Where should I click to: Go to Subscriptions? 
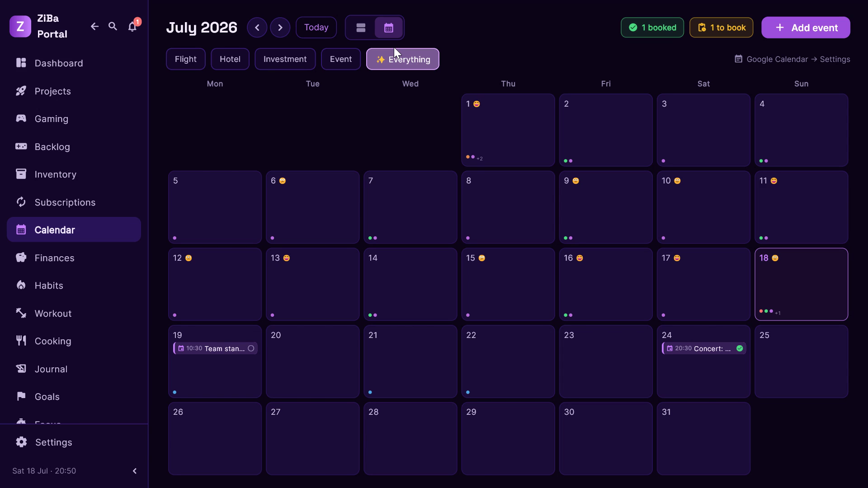click(74, 202)
